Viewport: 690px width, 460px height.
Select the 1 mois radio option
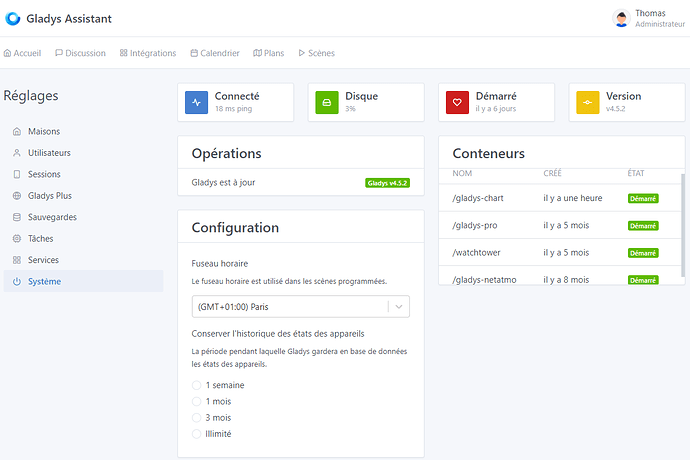click(x=196, y=401)
